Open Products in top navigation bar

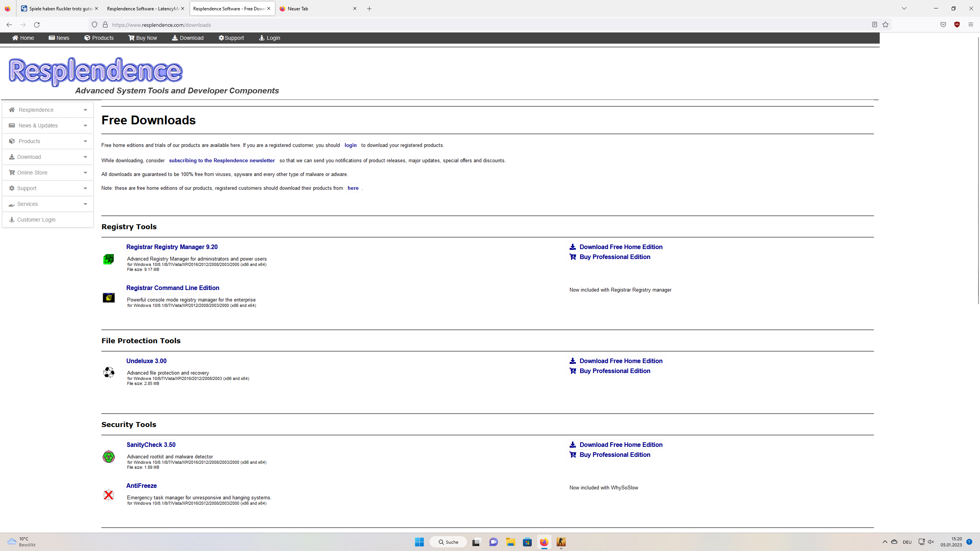[99, 38]
